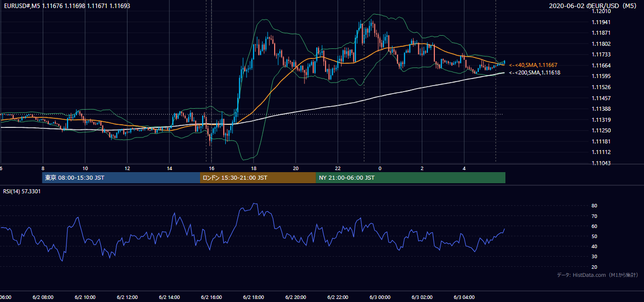This screenshot has height=302, width=644.
Task: Click the 東京 08:00-15:30 JST session bar
Action: tap(121, 178)
